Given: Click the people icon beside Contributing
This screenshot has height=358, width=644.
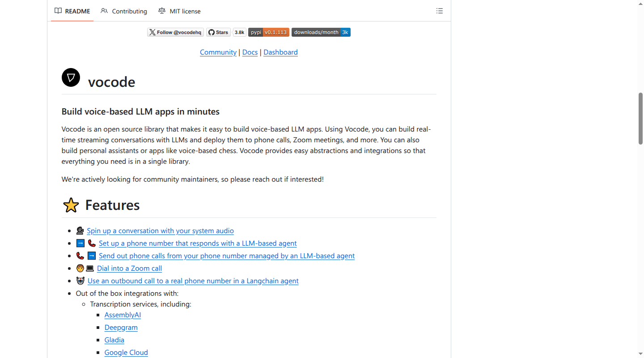Looking at the screenshot, I should tap(104, 11).
